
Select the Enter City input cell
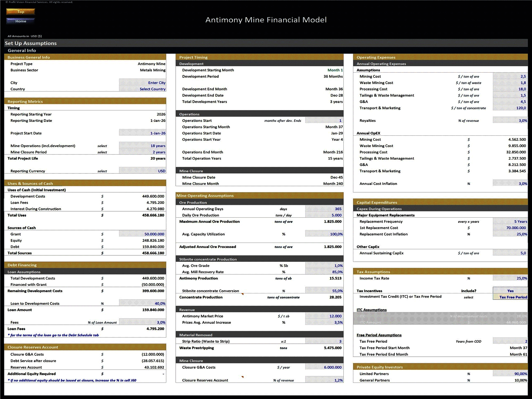[142, 83]
